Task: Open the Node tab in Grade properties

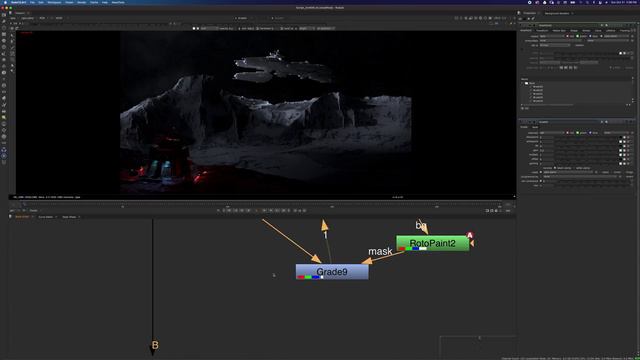Action: coord(535,127)
